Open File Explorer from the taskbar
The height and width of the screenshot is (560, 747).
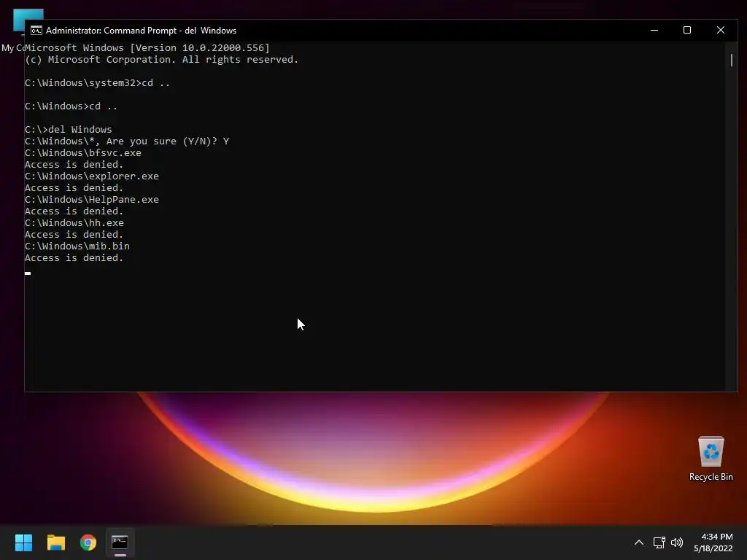(x=55, y=542)
